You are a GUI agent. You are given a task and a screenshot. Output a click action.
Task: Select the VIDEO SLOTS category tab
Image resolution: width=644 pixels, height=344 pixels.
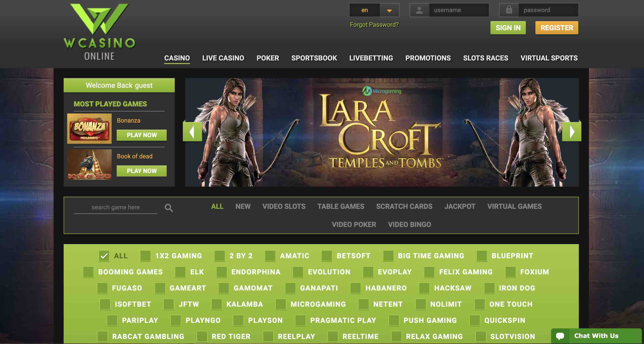click(284, 206)
